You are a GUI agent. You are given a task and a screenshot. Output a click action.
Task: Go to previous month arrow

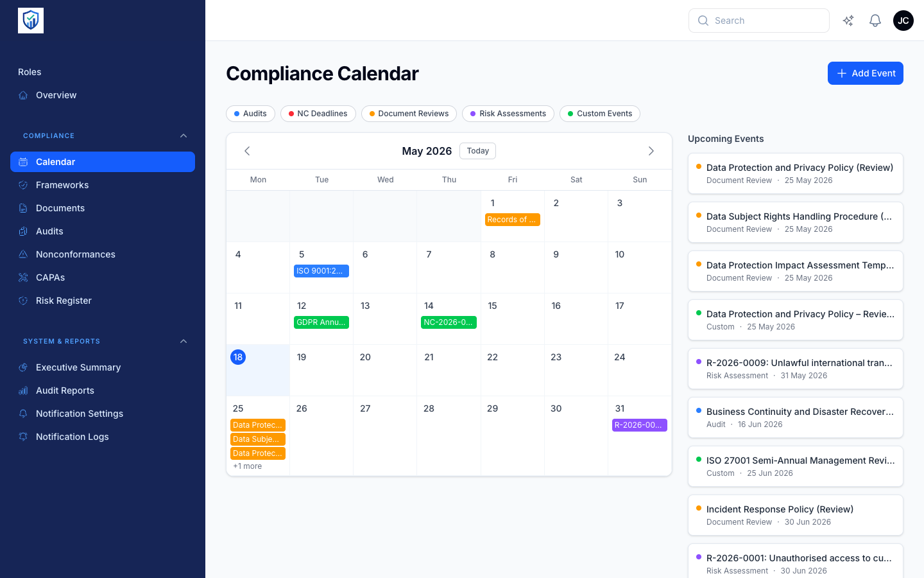[x=247, y=151]
